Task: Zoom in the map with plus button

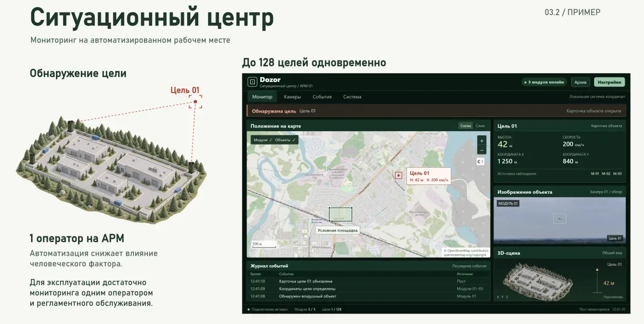Action: pyautogui.click(x=481, y=141)
